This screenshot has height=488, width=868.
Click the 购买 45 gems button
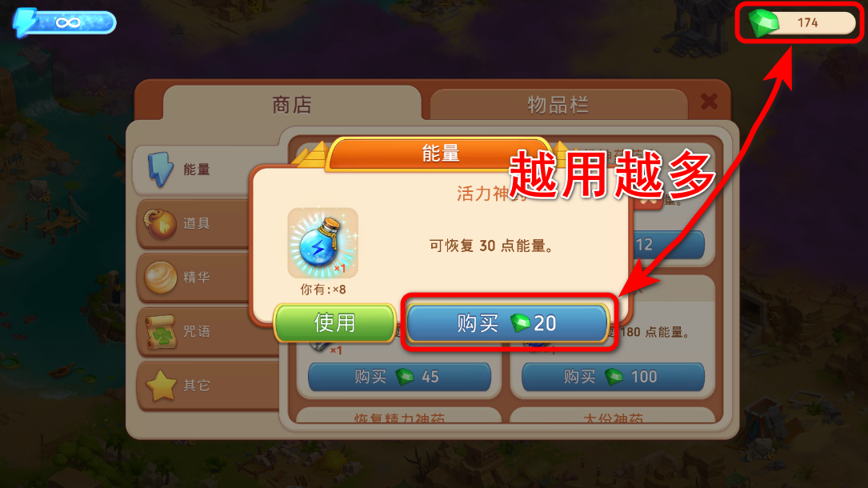click(399, 377)
